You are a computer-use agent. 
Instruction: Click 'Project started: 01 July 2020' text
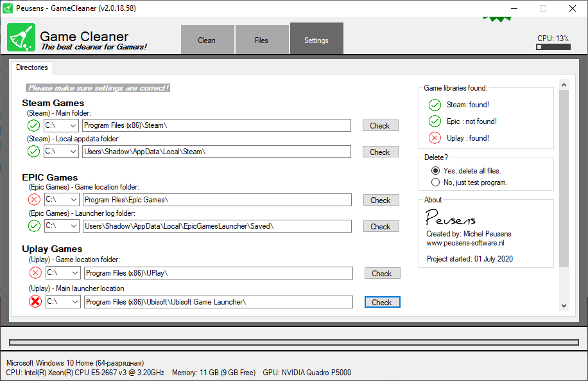tap(469, 259)
